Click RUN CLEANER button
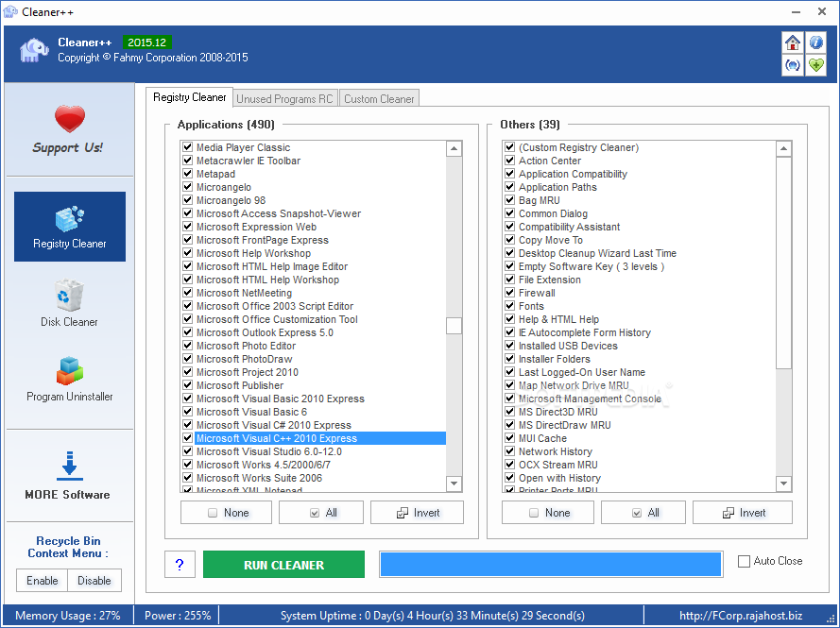This screenshot has width=840, height=628. click(x=283, y=565)
